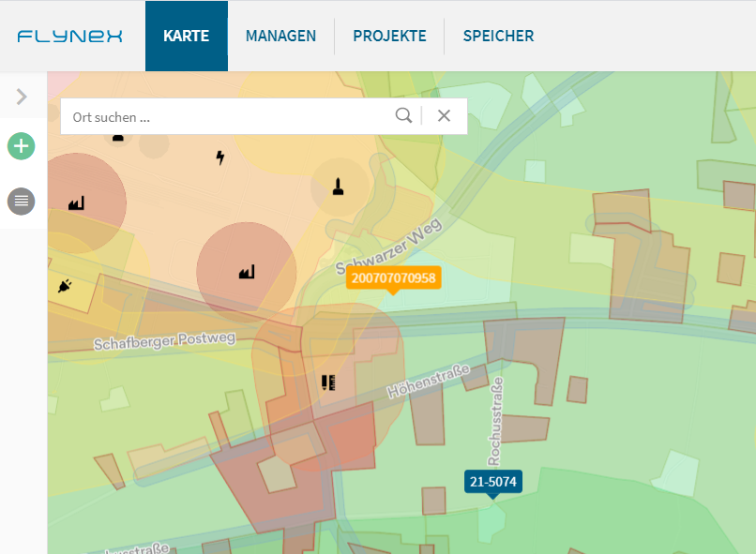Click the tower monument icon on map
This screenshot has height=554, width=756.
tap(338, 187)
